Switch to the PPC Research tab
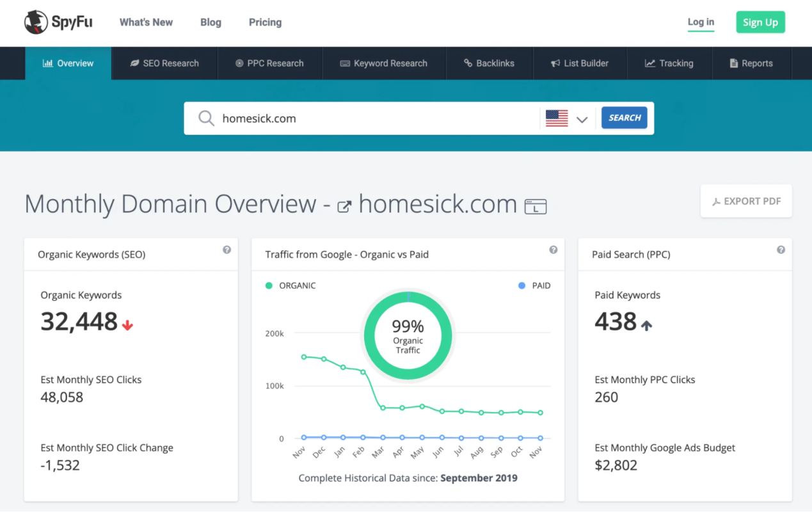The image size is (812, 512). pos(269,63)
